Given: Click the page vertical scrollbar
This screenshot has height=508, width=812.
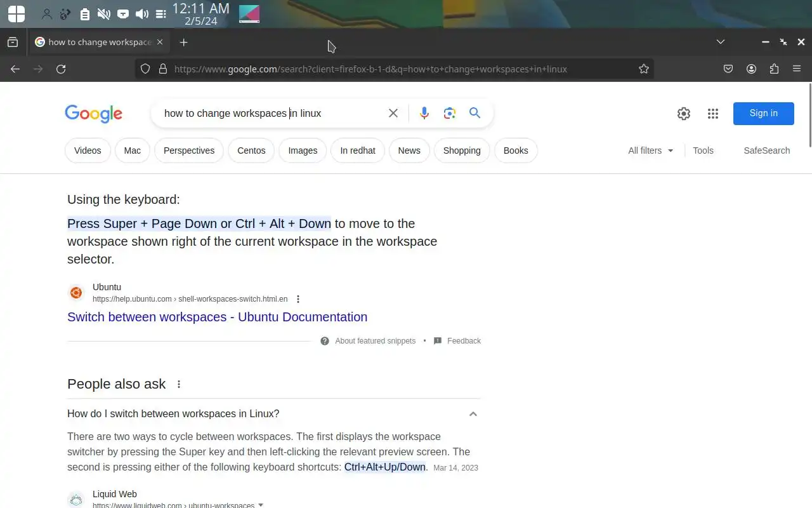Looking at the screenshot, I should click(x=809, y=114).
